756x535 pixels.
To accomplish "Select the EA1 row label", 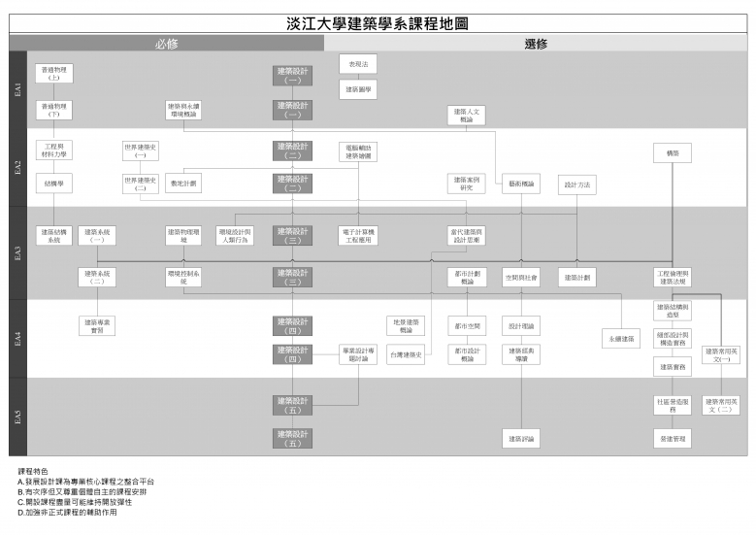I will [x=17, y=89].
